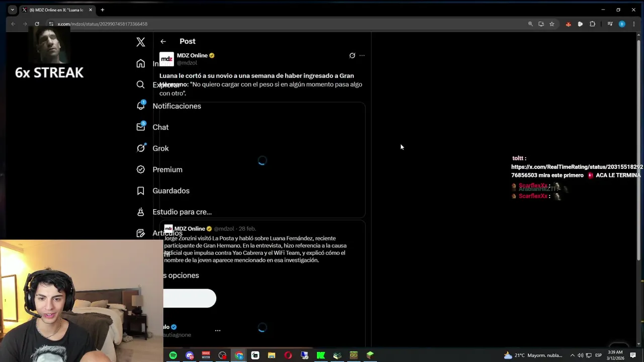Open Estudio para creadores icon
This screenshot has height=362, width=644.
(141, 212)
